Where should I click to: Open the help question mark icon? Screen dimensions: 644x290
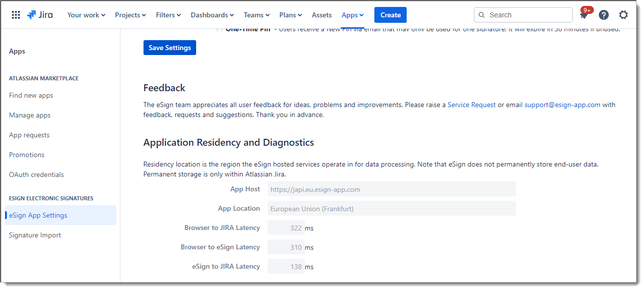pyautogui.click(x=603, y=15)
